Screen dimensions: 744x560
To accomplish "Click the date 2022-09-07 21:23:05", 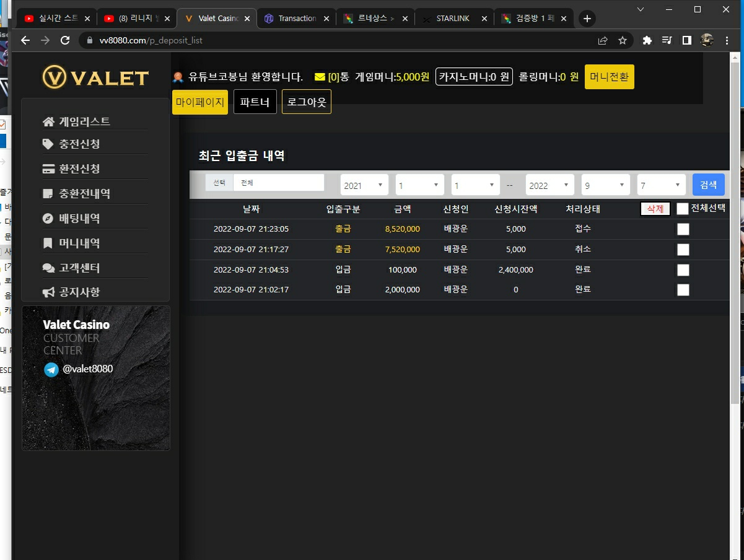I will tap(251, 229).
